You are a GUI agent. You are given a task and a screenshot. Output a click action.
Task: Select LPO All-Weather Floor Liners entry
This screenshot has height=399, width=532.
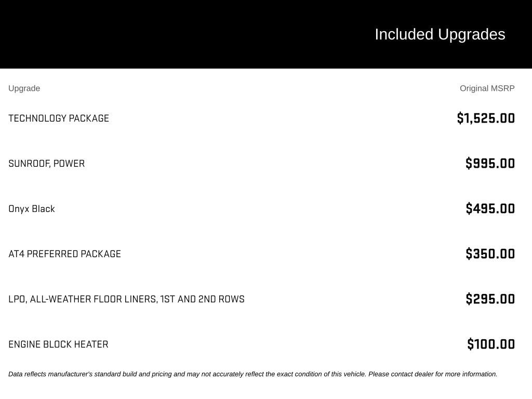click(127, 299)
